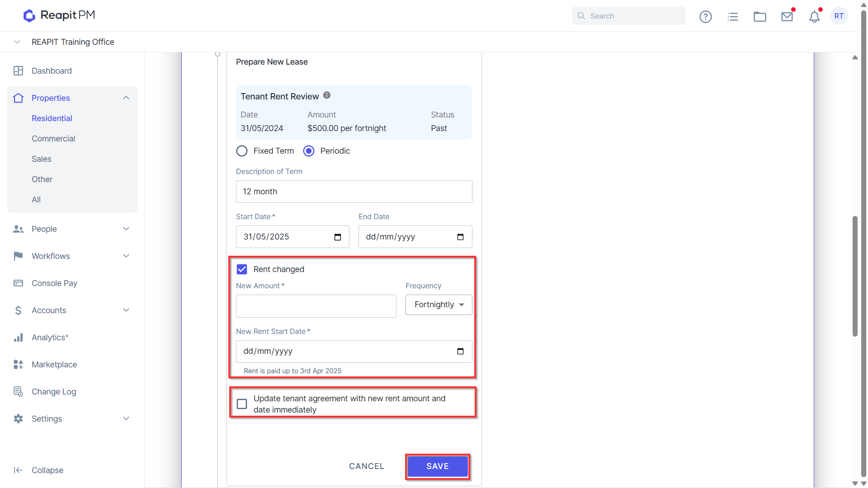Select the Fixed Term radio button
The width and height of the screenshot is (868, 488).
tap(242, 151)
